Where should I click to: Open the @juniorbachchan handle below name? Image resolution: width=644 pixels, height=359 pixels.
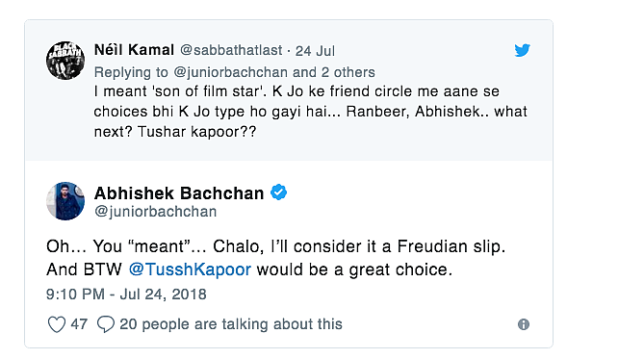[156, 212]
